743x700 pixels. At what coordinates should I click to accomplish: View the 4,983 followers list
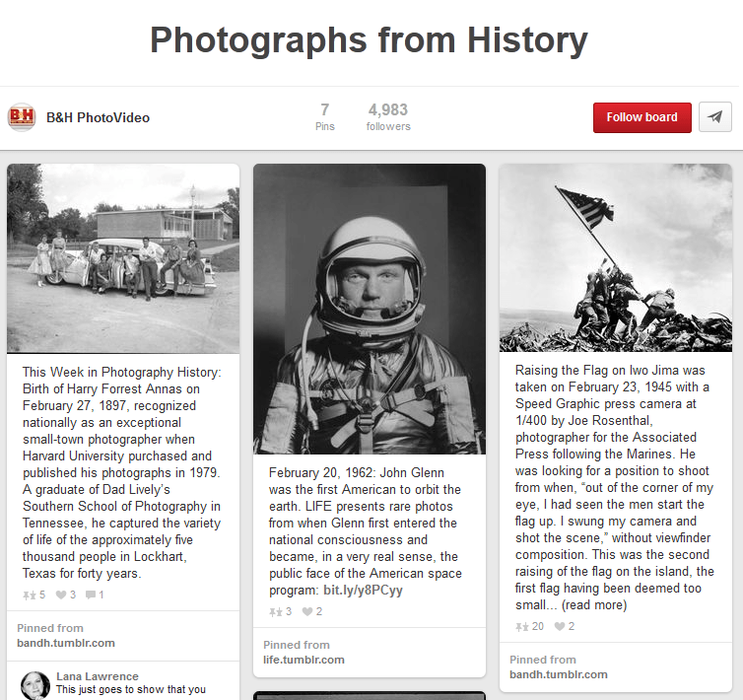[388, 116]
